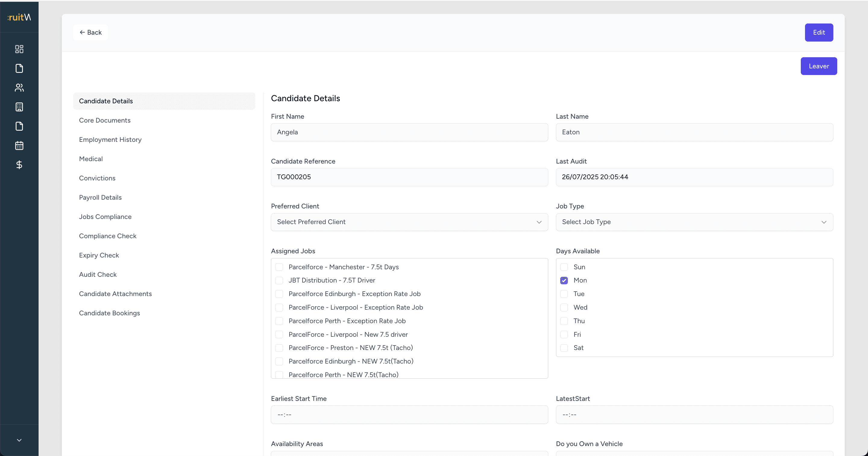This screenshot has height=456, width=868.
Task: Click the RecruitW logo
Action: tap(19, 17)
